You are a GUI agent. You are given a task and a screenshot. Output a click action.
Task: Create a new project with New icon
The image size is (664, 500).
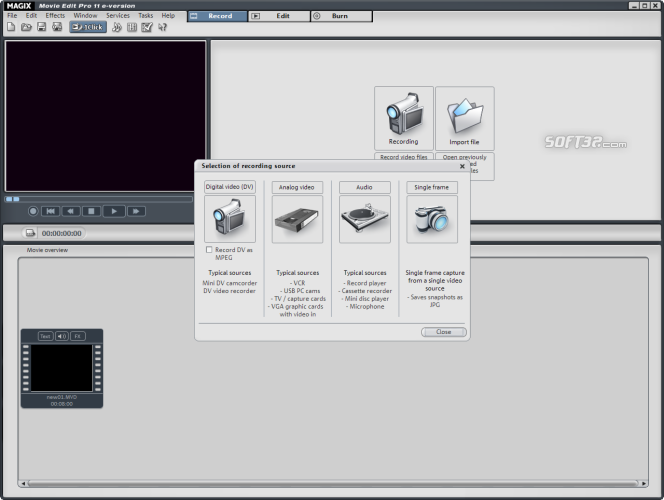[x=11, y=27]
